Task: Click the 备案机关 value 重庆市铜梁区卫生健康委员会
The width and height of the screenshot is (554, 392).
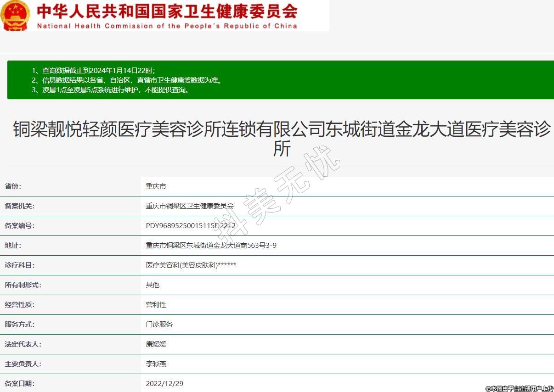Action: point(190,206)
